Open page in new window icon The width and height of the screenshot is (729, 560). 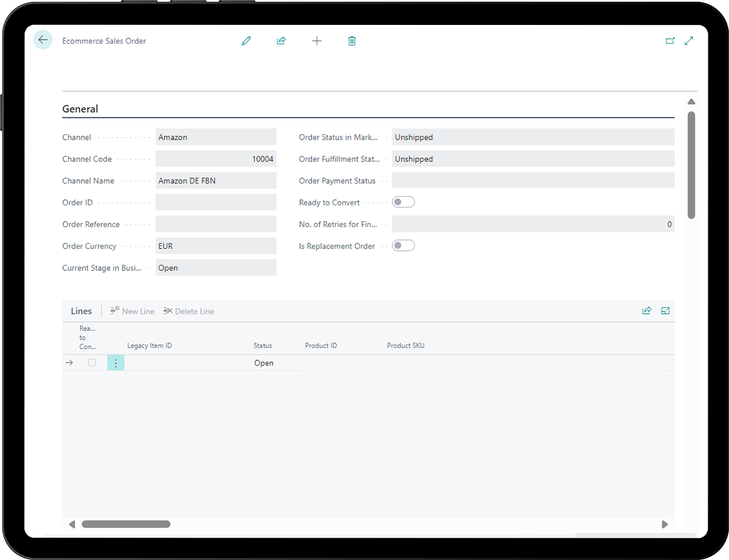pos(670,41)
